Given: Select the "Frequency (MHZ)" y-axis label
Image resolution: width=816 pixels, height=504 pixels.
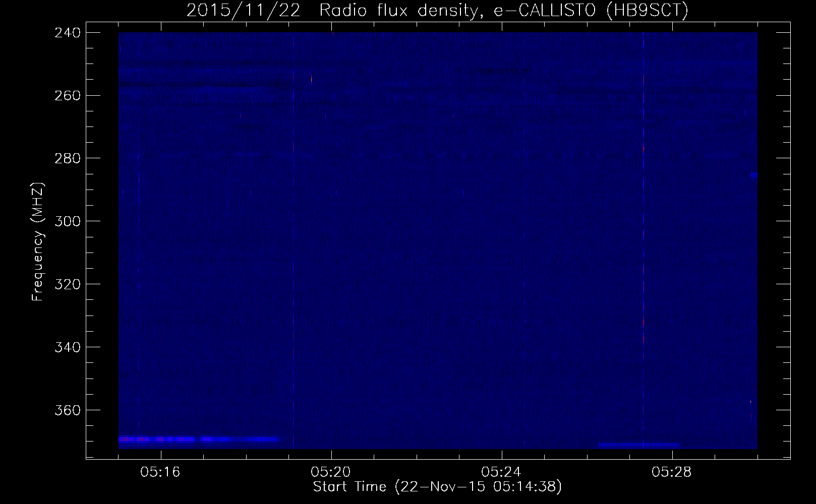Looking at the screenshot, I should tap(38, 242).
